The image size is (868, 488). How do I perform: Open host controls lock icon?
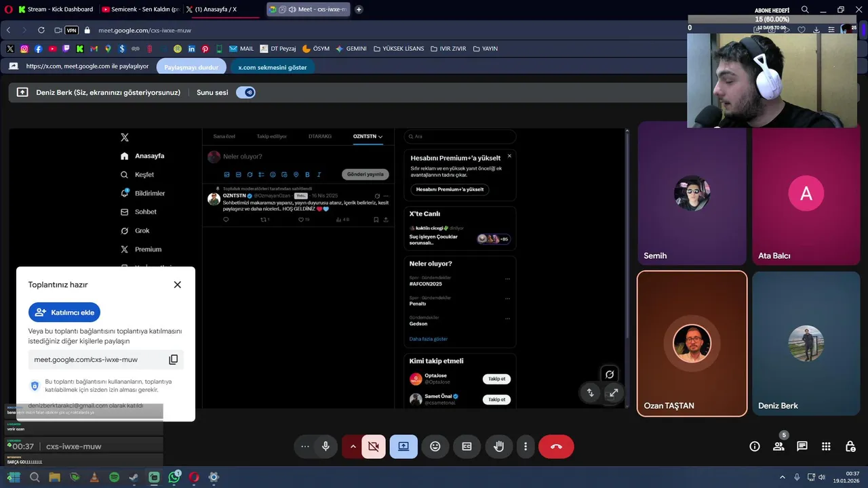pos(850,447)
